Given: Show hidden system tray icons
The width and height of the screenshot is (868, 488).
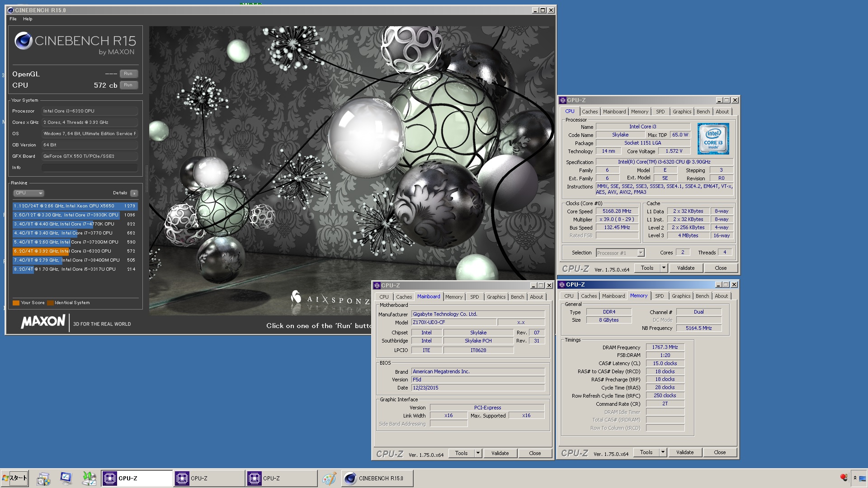Looking at the screenshot, I should pos(855,478).
